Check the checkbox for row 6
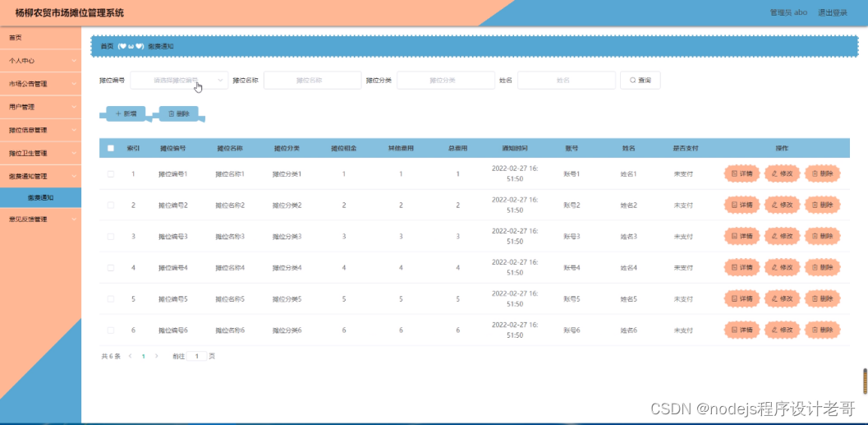This screenshot has width=868, height=425. (x=111, y=330)
